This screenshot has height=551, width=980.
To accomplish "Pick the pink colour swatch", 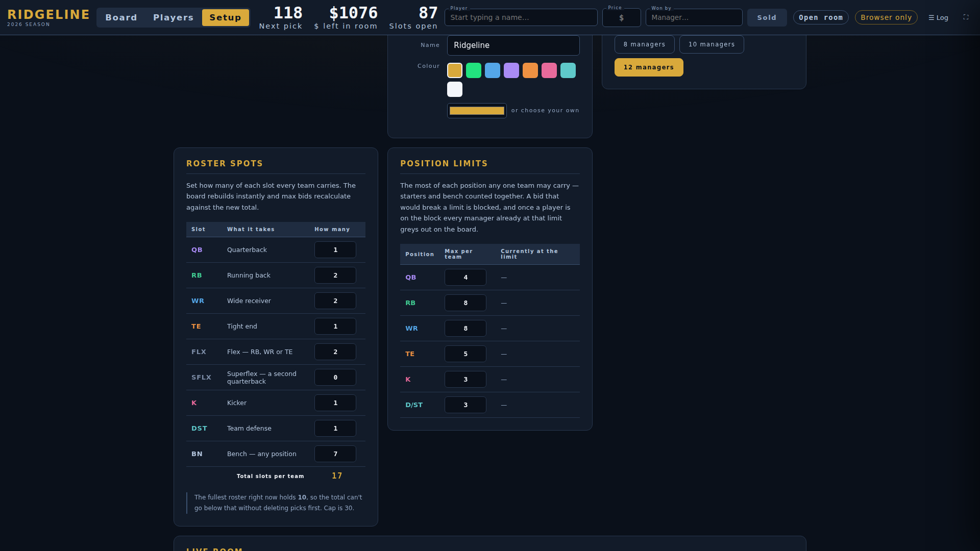I will 549,70.
